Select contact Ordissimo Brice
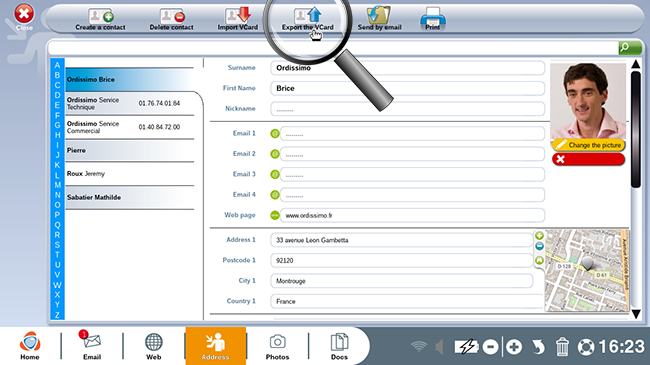 coord(129,80)
